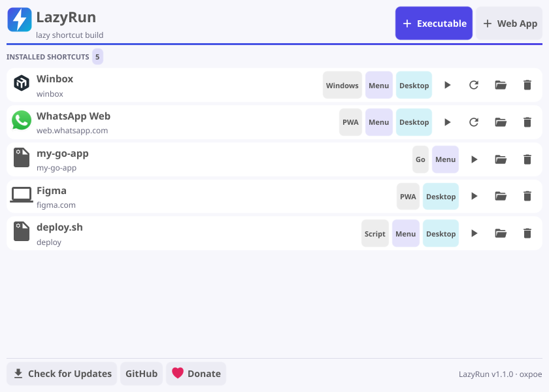549x392 pixels.
Task: Click the Donate heart button
Action: click(x=196, y=374)
